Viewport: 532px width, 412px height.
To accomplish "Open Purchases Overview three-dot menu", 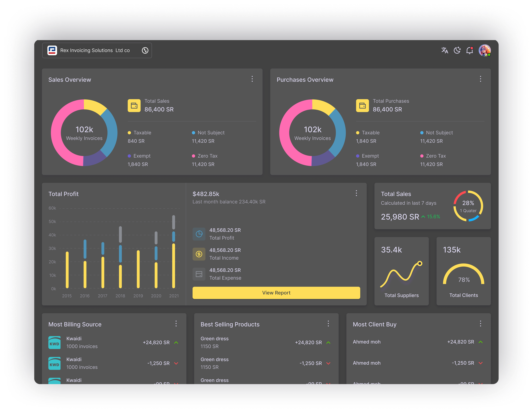I will pos(480,79).
